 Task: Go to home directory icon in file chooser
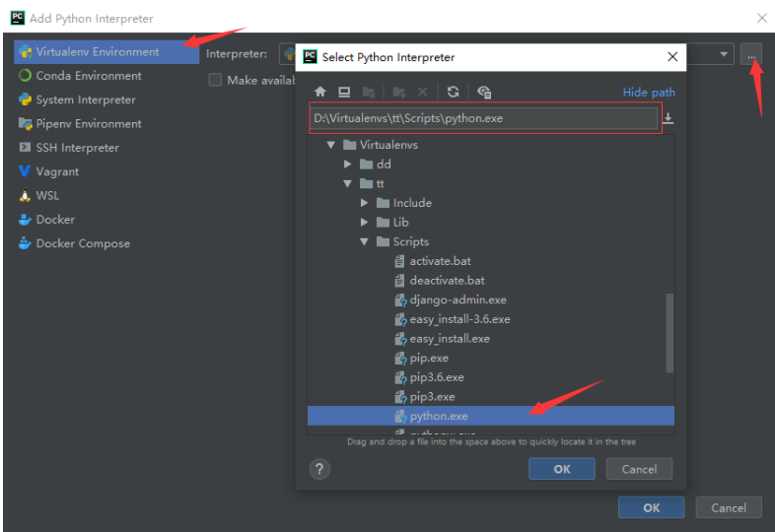point(320,92)
